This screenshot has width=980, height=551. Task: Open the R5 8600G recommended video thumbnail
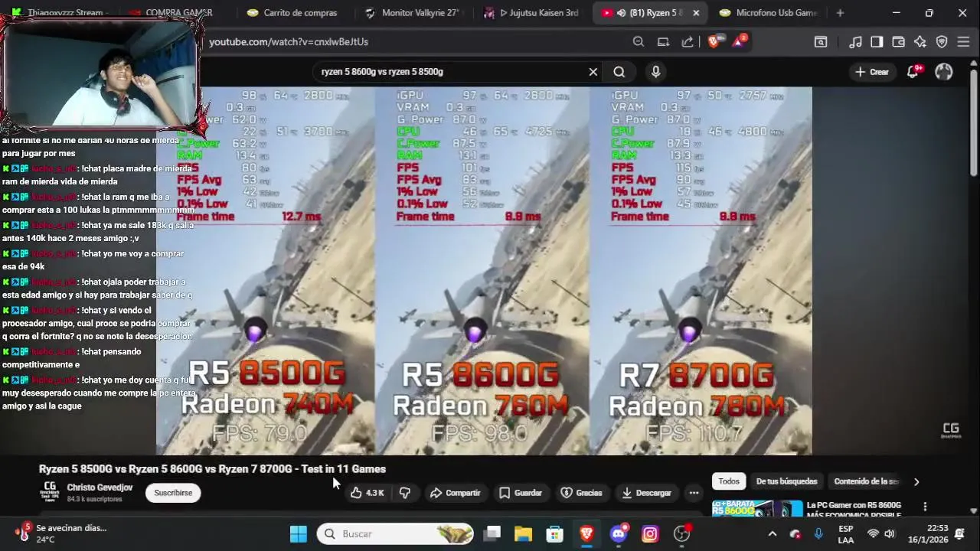tap(757, 509)
